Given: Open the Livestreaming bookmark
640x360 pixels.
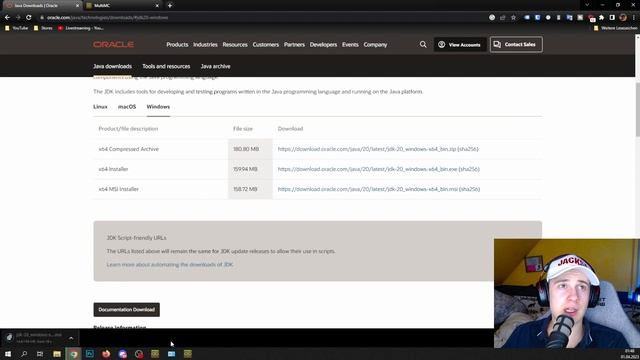Looking at the screenshot, I should 81,28.
